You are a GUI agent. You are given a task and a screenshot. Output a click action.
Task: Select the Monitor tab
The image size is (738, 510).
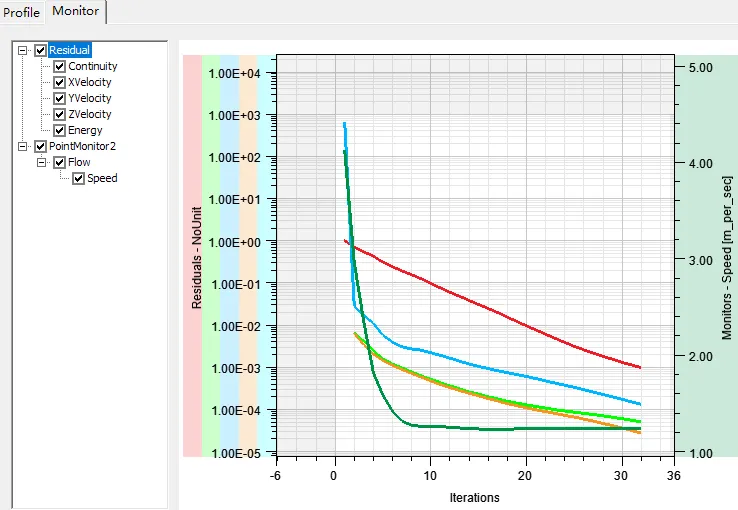[x=75, y=11]
